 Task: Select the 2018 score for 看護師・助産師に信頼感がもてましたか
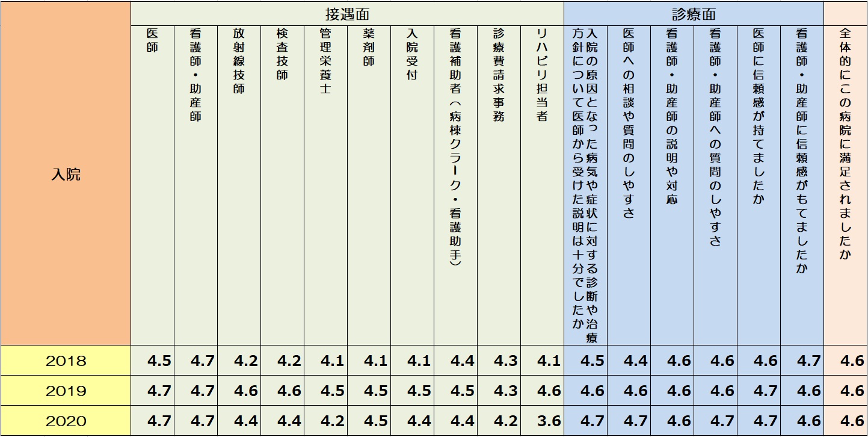802,361
